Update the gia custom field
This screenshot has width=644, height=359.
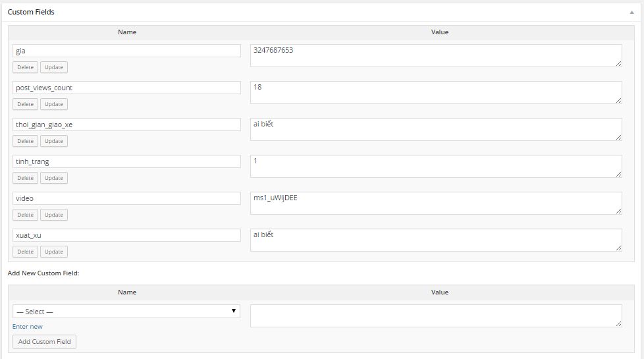point(54,67)
